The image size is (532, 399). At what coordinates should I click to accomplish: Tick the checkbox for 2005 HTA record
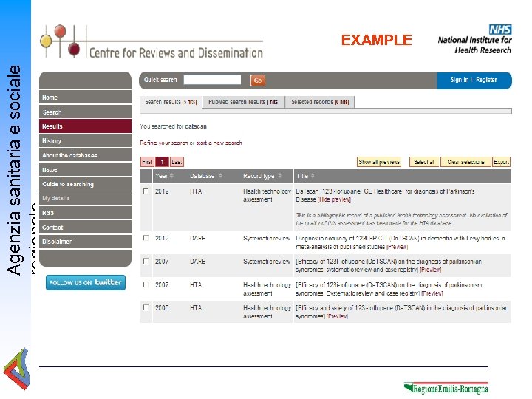[x=146, y=307]
